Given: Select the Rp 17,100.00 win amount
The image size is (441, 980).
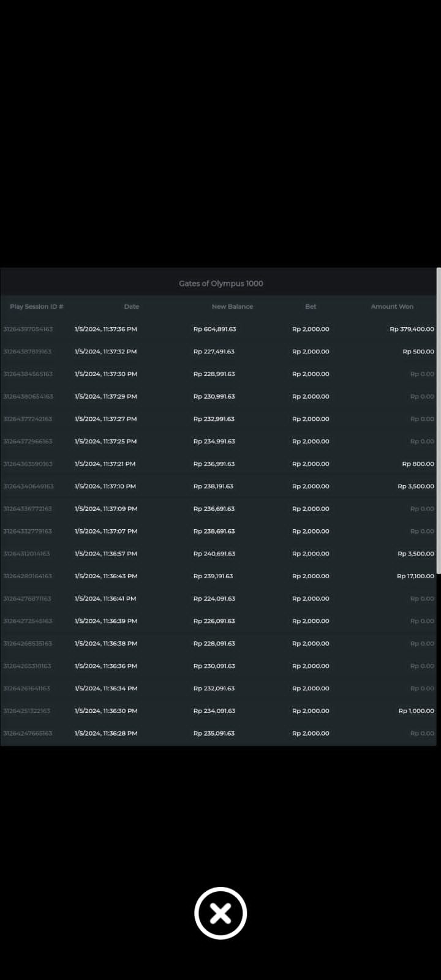Looking at the screenshot, I should 415,576.
